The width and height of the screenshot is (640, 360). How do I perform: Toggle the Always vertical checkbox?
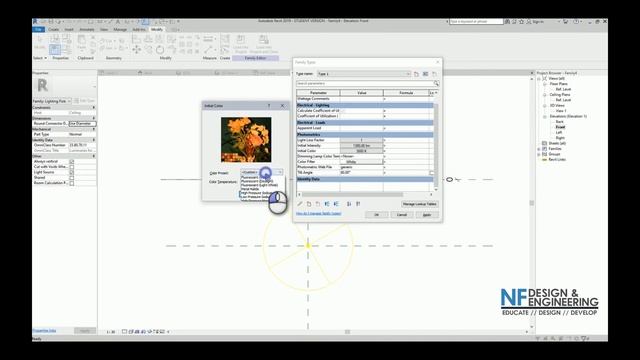point(72,162)
